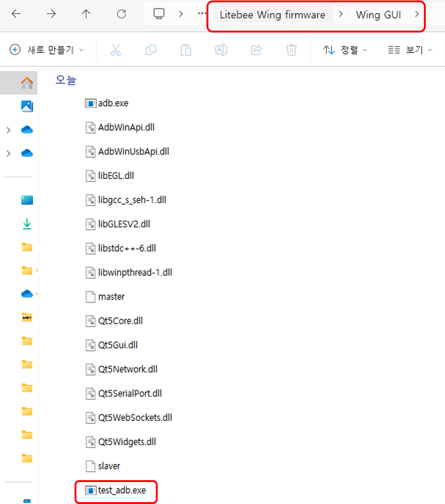The image size is (445, 504).
Task: Click the Cut icon in the toolbar
Action: 116,50
